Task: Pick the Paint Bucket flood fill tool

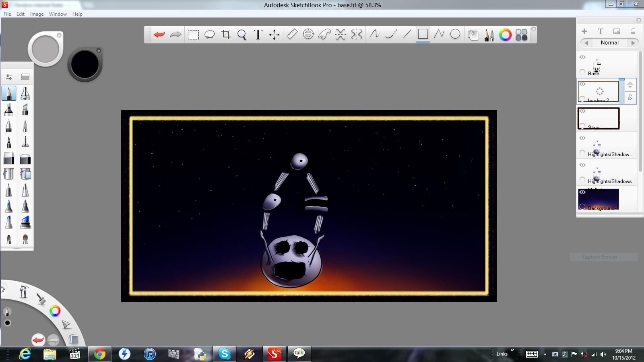Action: [x=8, y=174]
